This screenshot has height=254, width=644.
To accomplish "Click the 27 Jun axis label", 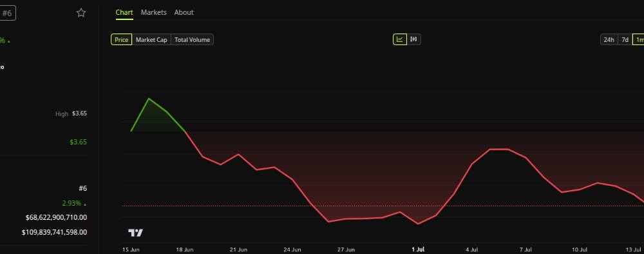I will click(x=346, y=249).
